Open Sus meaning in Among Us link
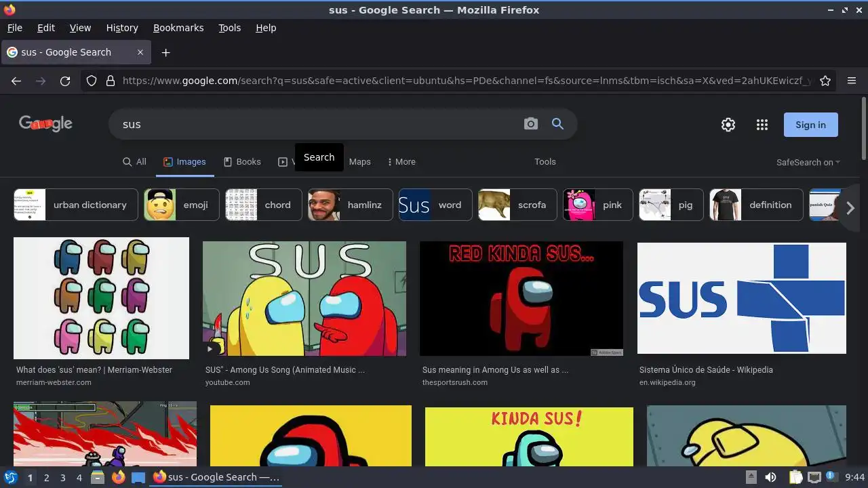The image size is (868, 488). tap(496, 370)
